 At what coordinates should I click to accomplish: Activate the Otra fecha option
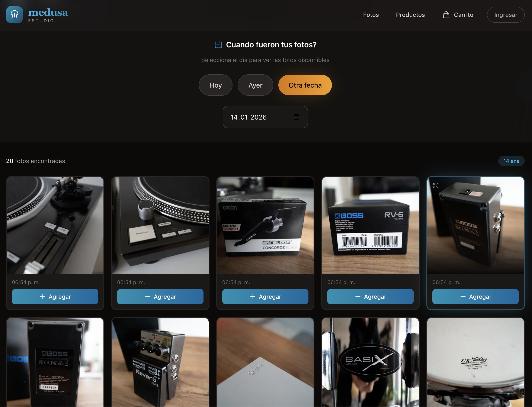tap(305, 85)
